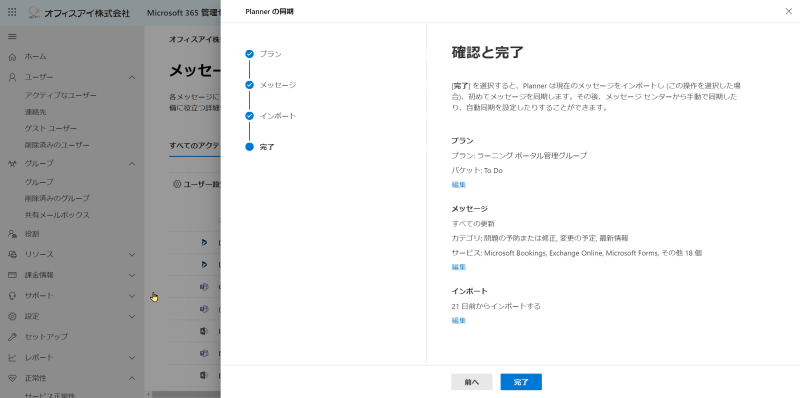Viewport: 800px width, 398px height.
Task: Open グループ sub-item in sidebar
Action: 39,182
